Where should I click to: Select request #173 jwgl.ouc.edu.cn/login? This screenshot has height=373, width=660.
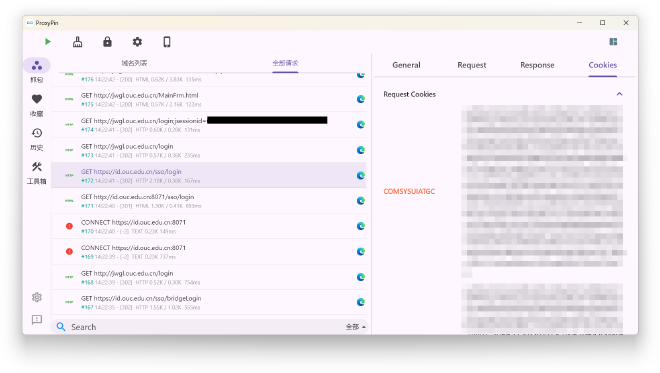(209, 150)
